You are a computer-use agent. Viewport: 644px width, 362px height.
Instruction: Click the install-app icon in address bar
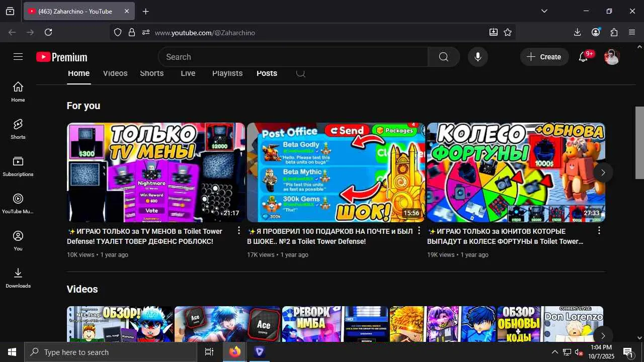(x=494, y=32)
